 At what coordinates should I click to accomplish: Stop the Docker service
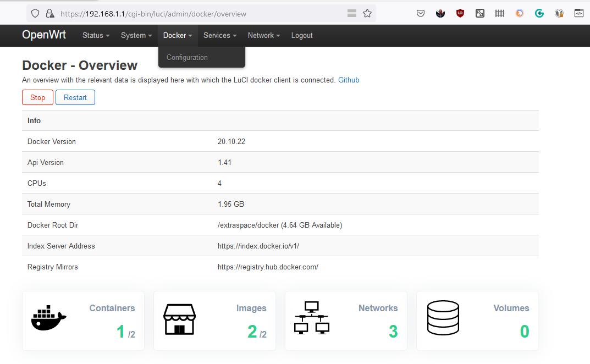pos(37,97)
